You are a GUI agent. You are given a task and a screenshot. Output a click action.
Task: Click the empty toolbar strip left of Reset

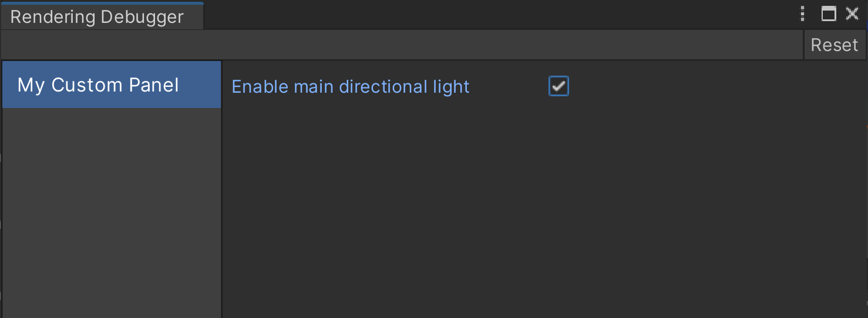tap(399, 45)
